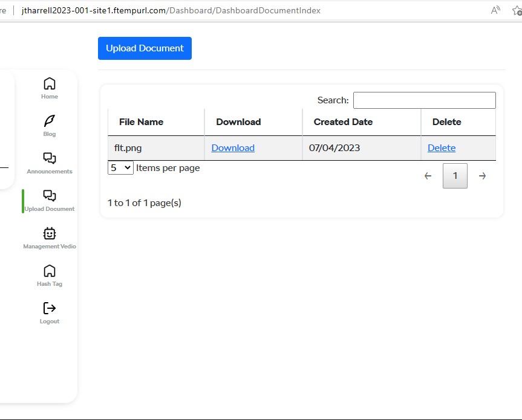
Task: Click the 'Items per page' label
Action: coord(168,168)
